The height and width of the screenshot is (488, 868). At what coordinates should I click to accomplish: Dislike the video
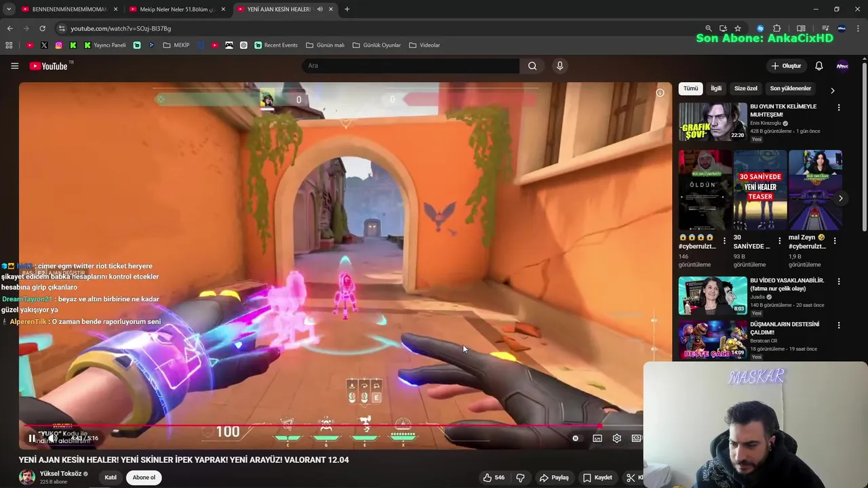(x=520, y=478)
